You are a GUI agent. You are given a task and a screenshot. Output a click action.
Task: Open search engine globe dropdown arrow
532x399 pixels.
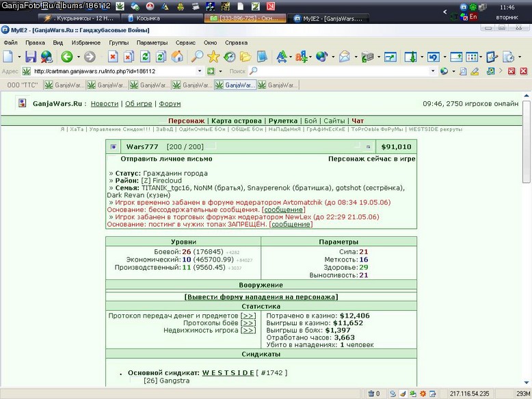click(453, 71)
